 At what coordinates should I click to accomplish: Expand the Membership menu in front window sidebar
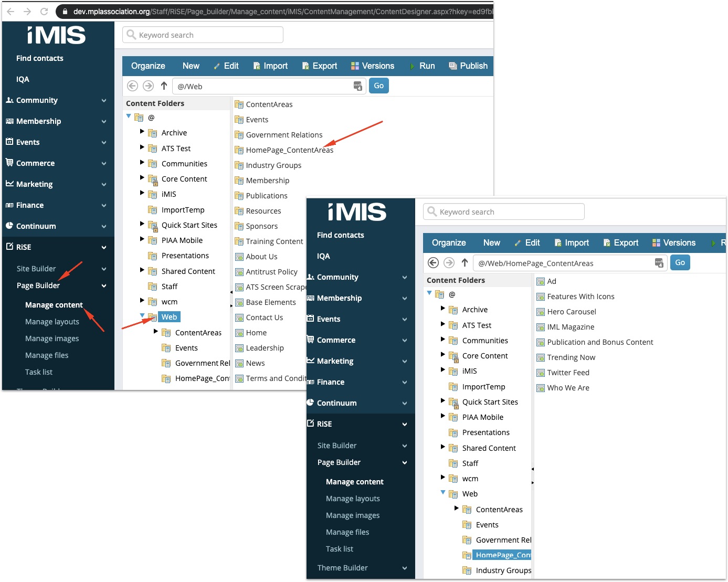tap(405, 298)
